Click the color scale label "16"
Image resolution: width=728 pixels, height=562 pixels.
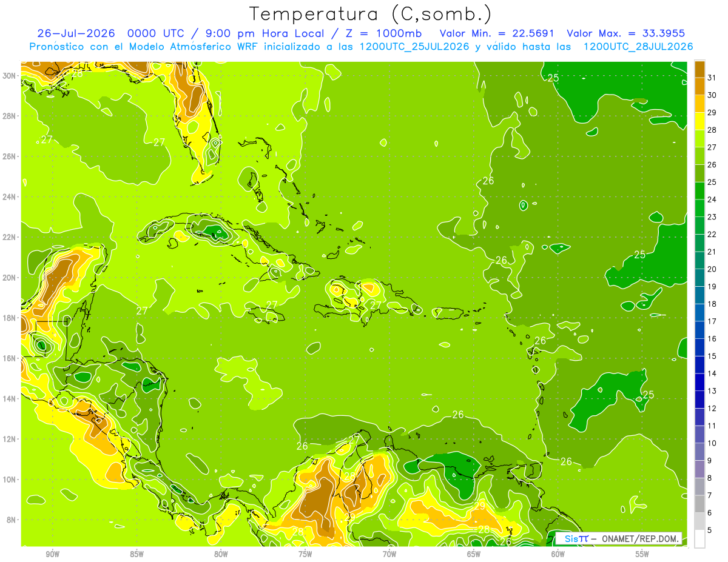(x=712, y=338)
